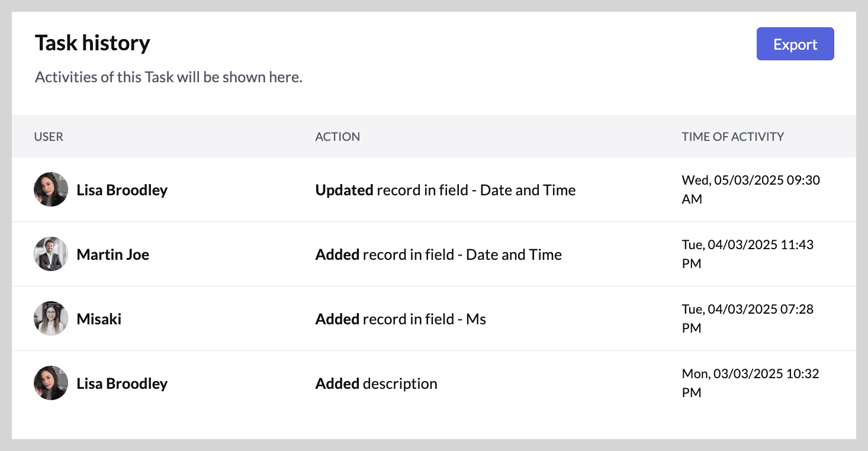Click the 'Added description' action text
Image resolution: width=868 pixels, height=451 pixels.
[x=376, y=384]
